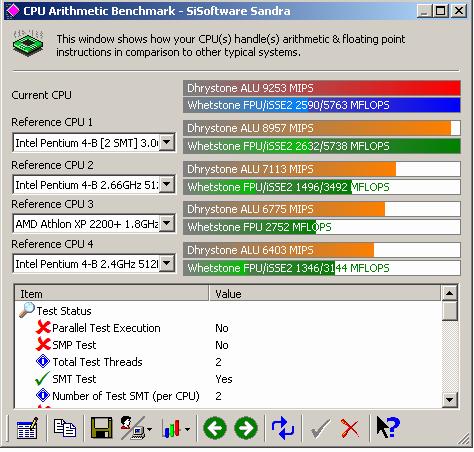Expand Reference CPU 3 Athlon XP dropdown

click(x=167, y=223)
